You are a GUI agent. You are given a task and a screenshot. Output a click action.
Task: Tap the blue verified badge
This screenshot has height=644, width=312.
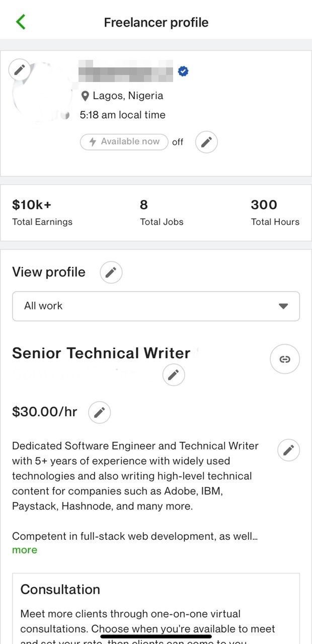[183, 71]
